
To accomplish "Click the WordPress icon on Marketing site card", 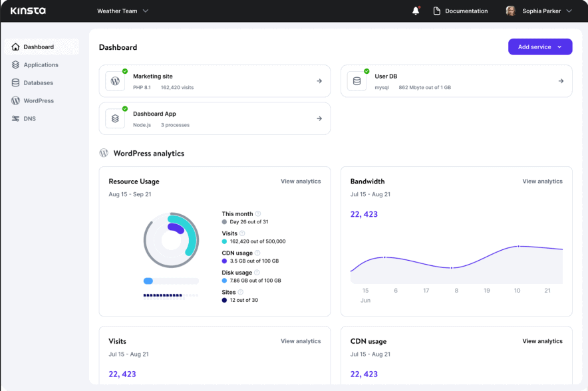I will coord(115,80).
